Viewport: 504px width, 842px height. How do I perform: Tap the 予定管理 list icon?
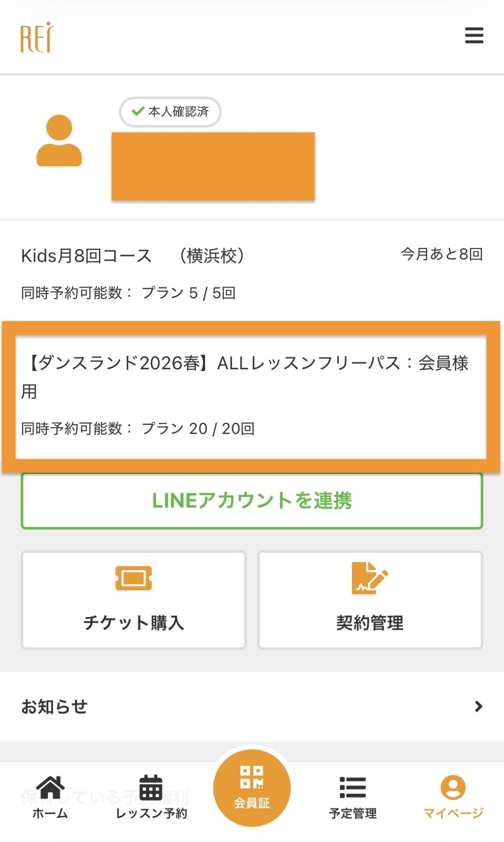tap(353, 788)
